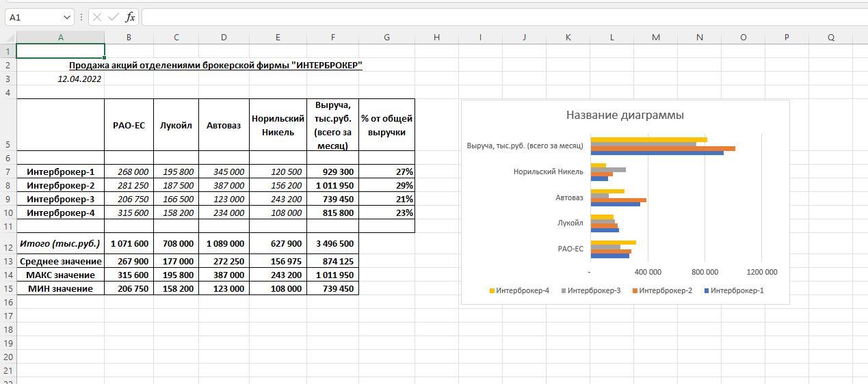Select header cell Автоваз
The width and height of the screenshot is (868, 384).
pyautogui.click(x=224, y=125)
